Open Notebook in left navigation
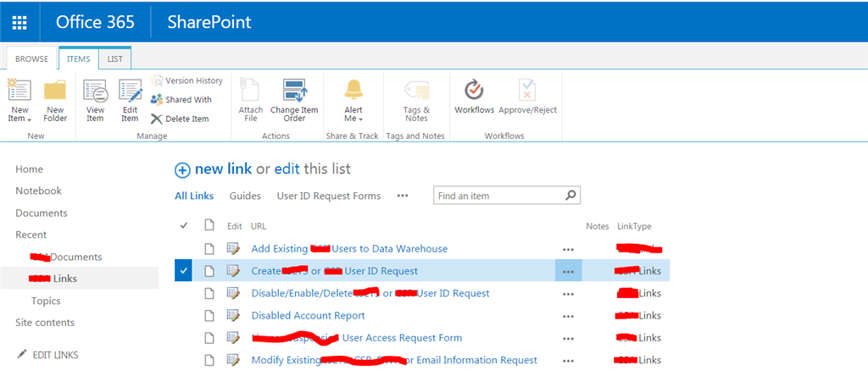 pos(39,191)
